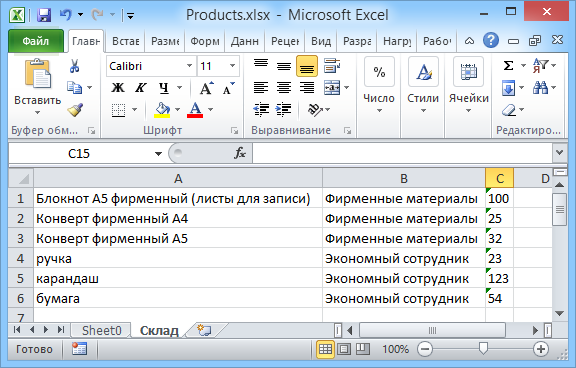576x368 pixels.
Task: Click the Select All corner button
Action: [21, 178]
